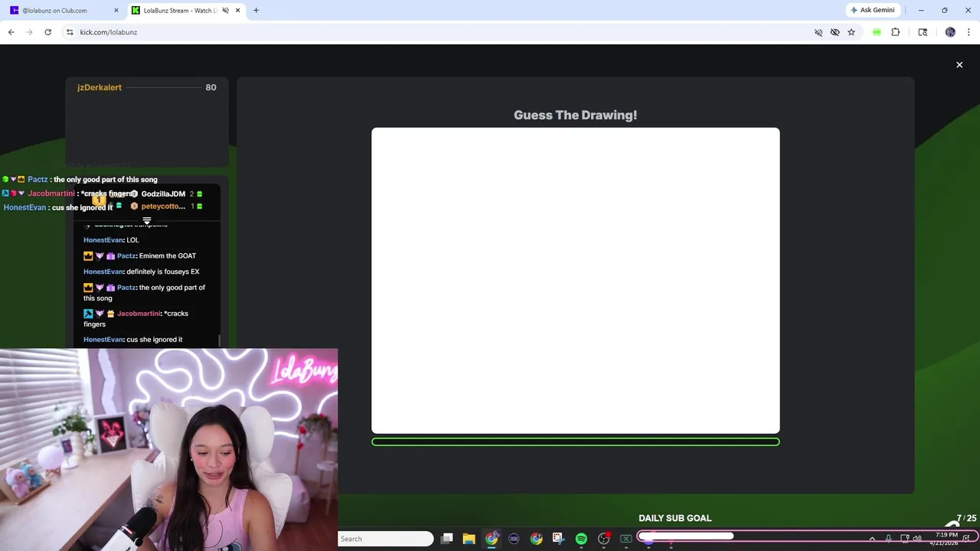This screenshot has height=551, width=980.
Task: Mute the LolaBunz Stream tab audio icon
Action: coord(224,11)
